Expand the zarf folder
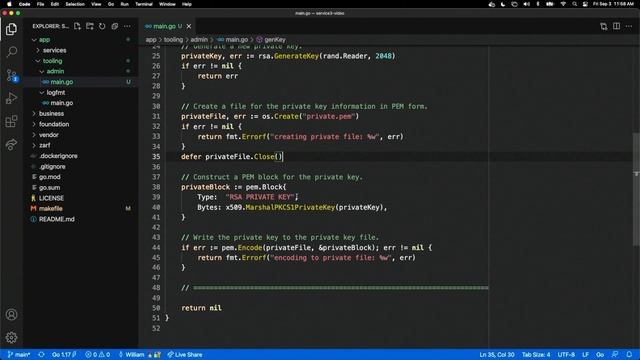This screenshot has width=640, height=360. [x=44, y=145]
